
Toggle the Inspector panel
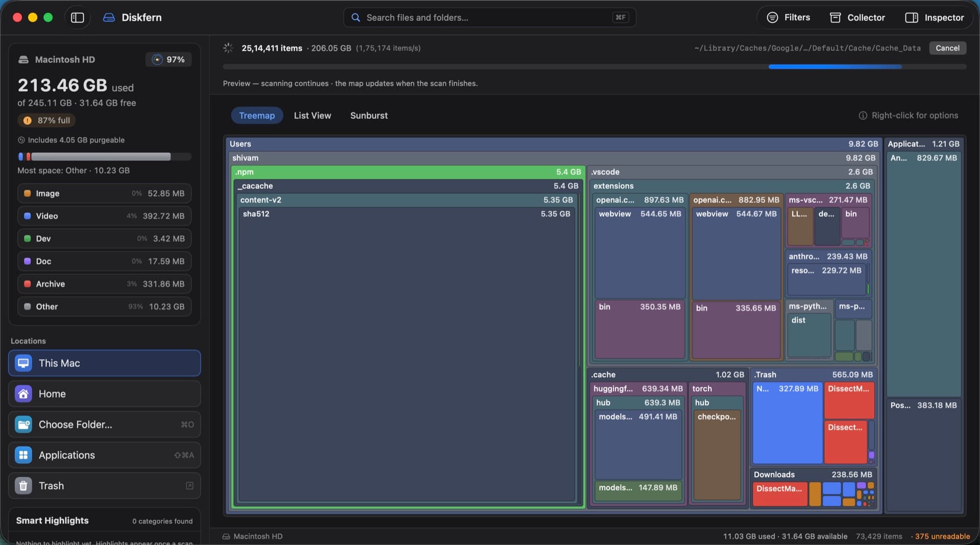click(x=935, y=17)
